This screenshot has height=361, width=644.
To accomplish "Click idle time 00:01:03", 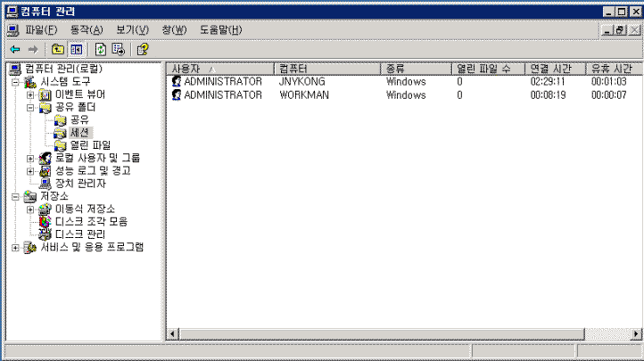I will pyautogui.click(x=609, y=82).
